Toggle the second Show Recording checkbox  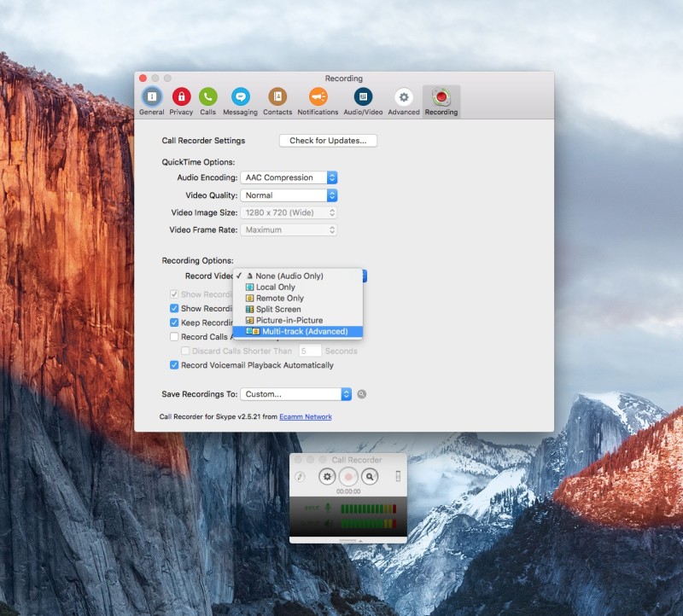point(174,308)
